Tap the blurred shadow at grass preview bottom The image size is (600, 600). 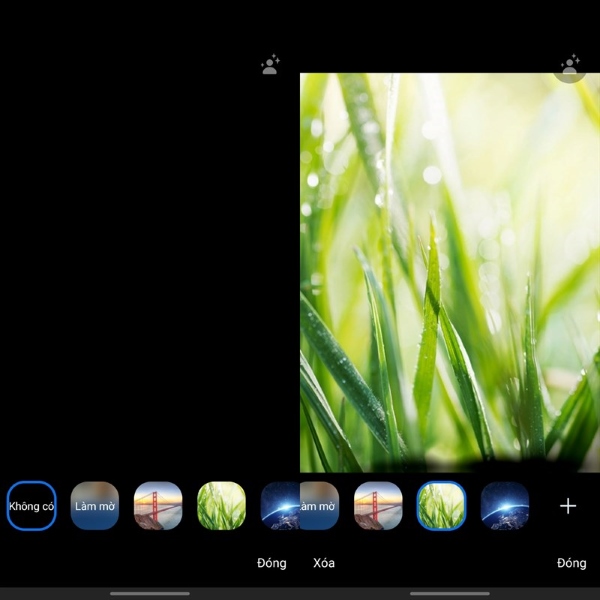coord(450,464)
